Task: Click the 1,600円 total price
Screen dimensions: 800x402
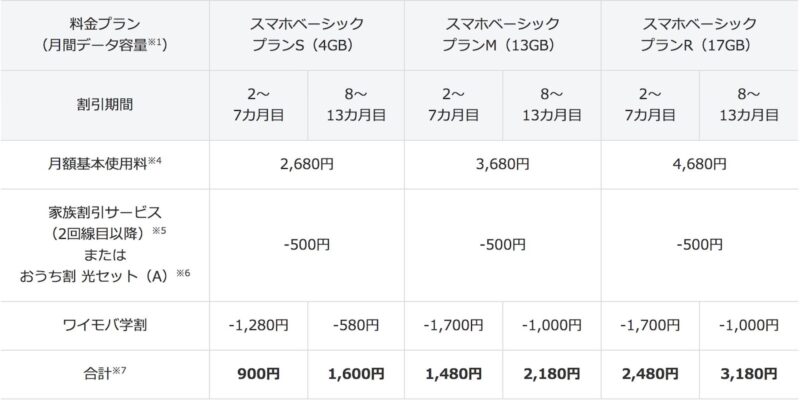Action: (x=355, y=373)
